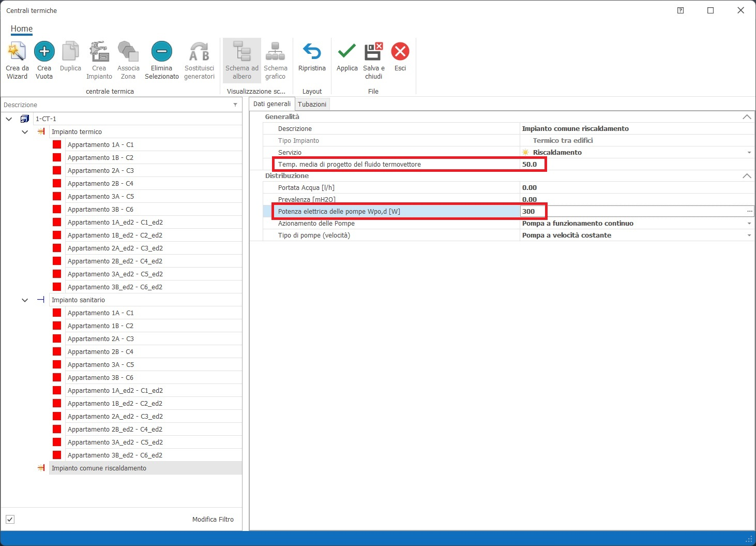756x546 pixels.
Task: Collapse the Impianto termico branch
Action: click(x=25, y=132)
